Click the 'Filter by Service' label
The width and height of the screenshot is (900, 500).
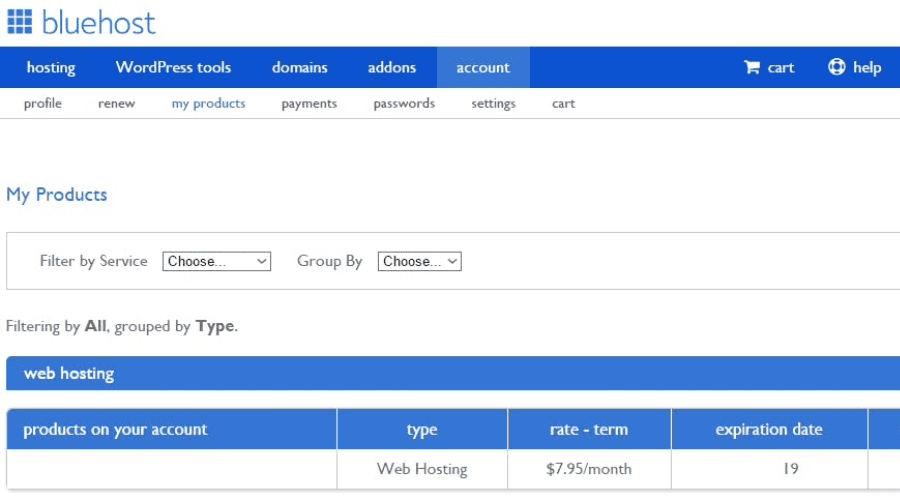[94, 261]
